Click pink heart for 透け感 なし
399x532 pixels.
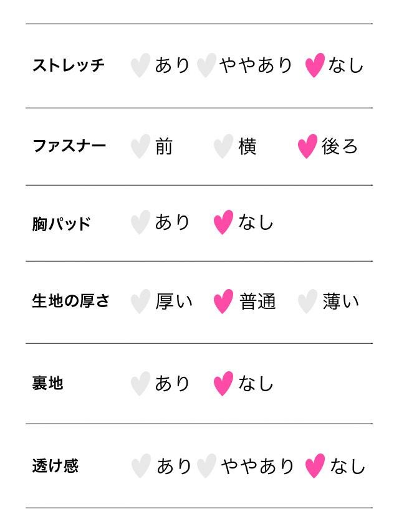pos(315,466)
